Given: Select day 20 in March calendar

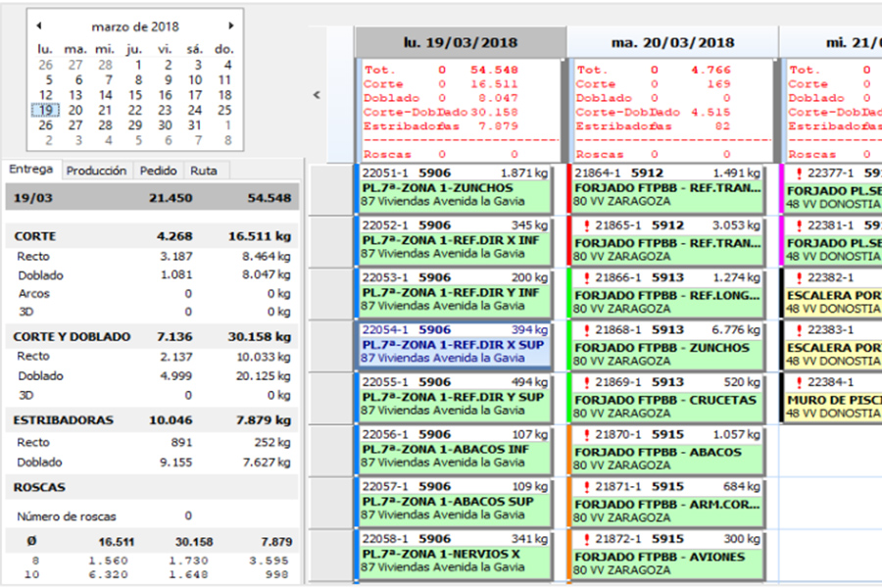Looking at the screenshot, I should (x=75, y=110).
